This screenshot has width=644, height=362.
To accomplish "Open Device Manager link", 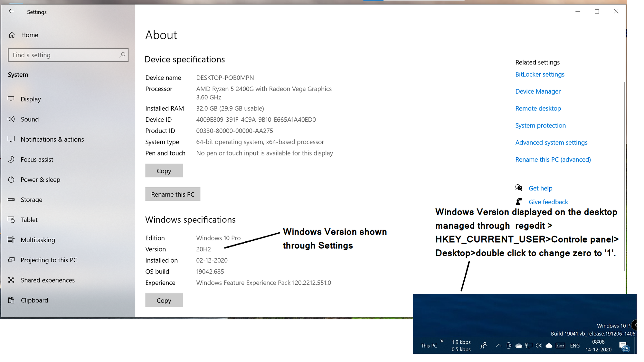I will (538, 91).
